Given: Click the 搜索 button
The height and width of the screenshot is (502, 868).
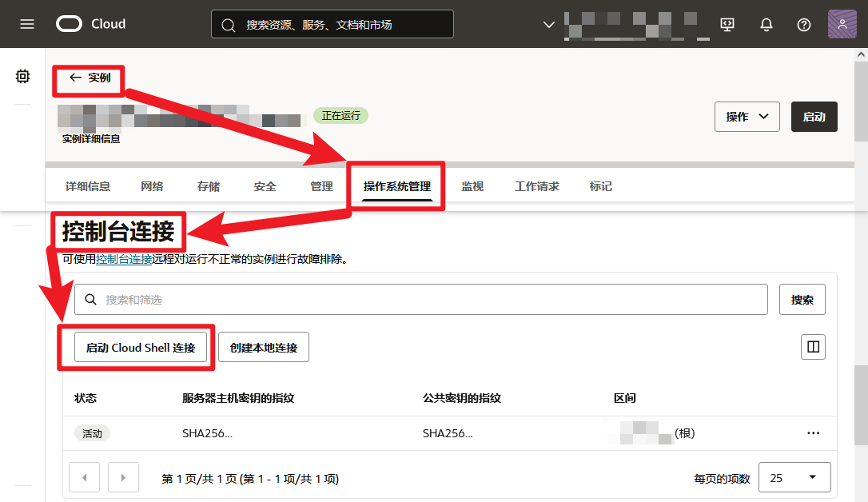Looking at the screenshot, I should 802,300.
